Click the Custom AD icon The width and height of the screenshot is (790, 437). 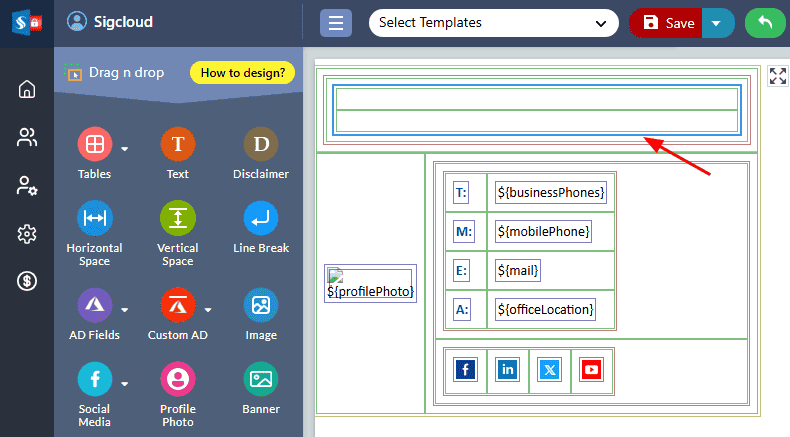point(177,305)
